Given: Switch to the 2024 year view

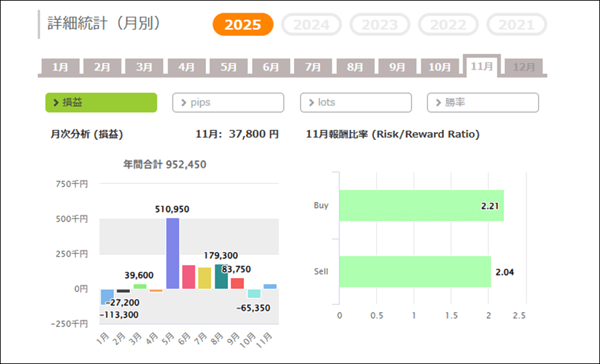Looking at the screenshot, I should (311, 25).
